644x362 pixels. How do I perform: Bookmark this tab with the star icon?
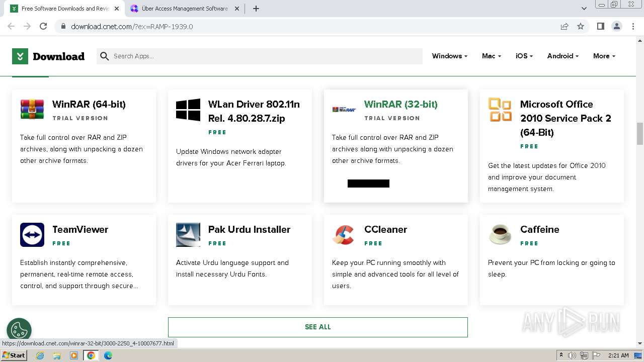pos(581,26)
